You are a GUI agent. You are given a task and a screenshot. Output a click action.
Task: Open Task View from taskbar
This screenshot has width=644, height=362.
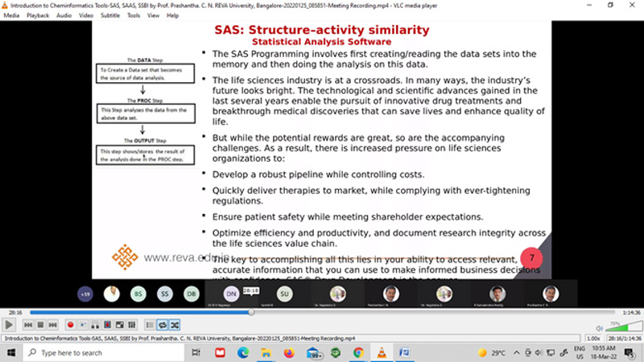coord(196,352)
